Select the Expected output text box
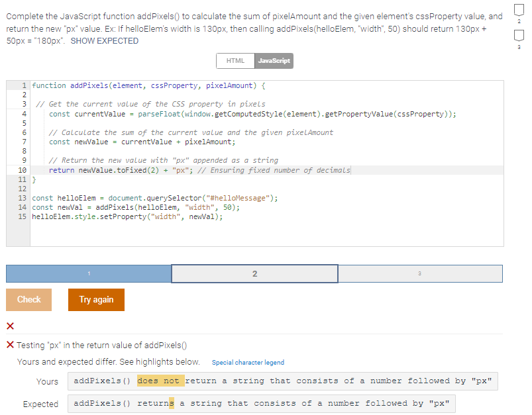 coord(261,403)
